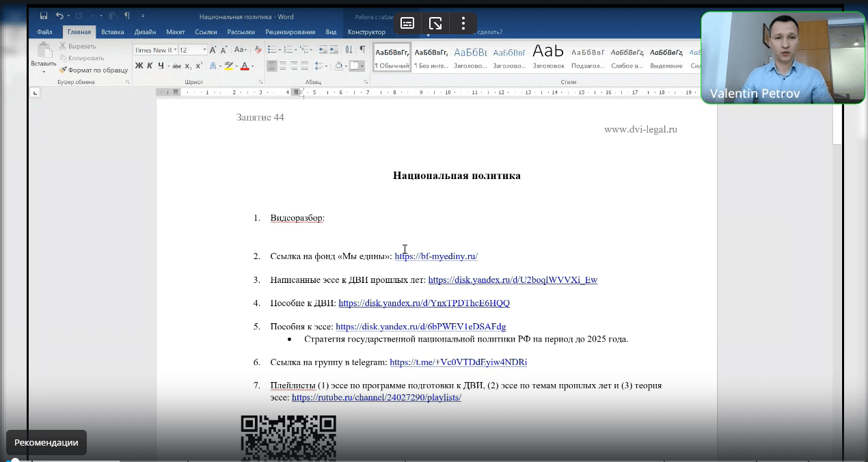Screen dimensions: 868x462
Task: Click the А-Я sort icon
Action: click(349, 49)
